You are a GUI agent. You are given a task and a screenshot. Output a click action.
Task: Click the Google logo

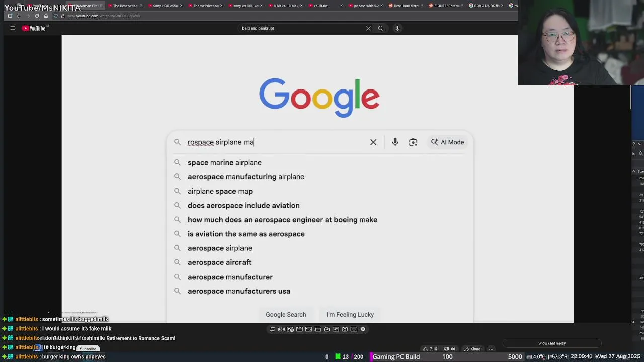319,98
